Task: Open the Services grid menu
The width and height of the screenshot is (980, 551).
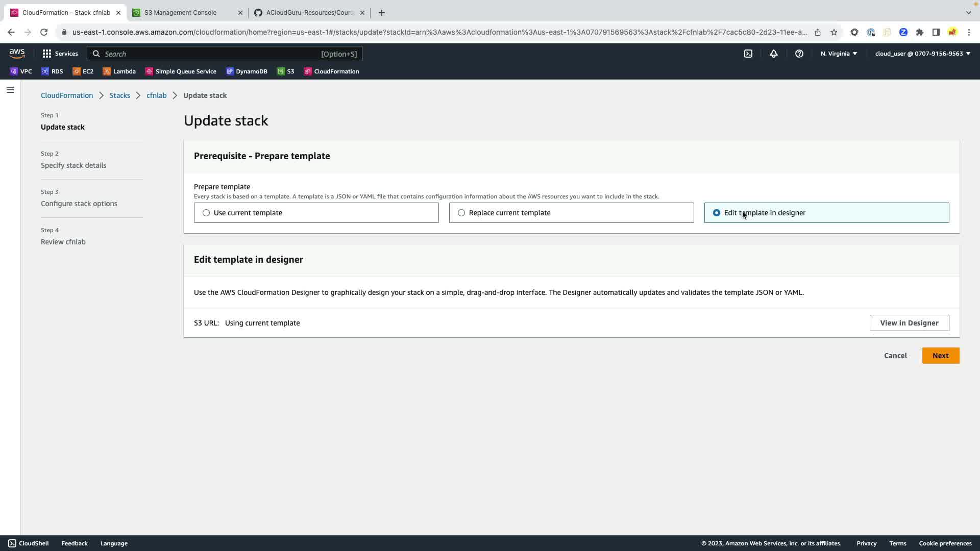Action: [x=60, y=54]
